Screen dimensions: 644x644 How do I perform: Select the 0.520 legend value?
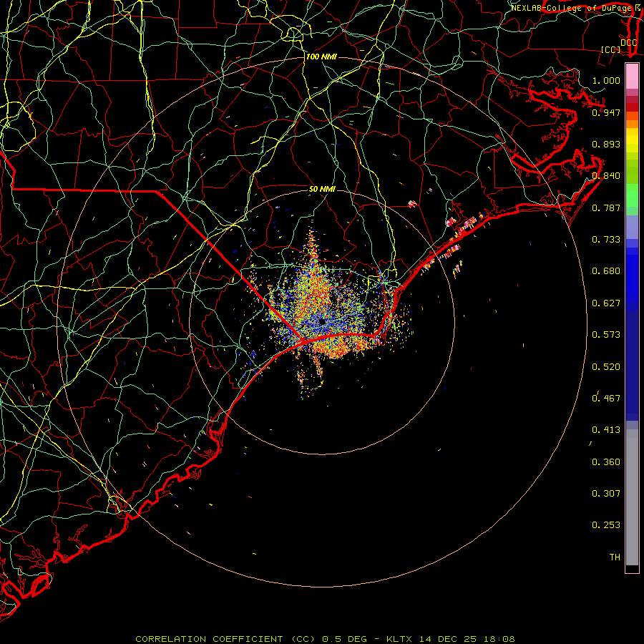606,367
